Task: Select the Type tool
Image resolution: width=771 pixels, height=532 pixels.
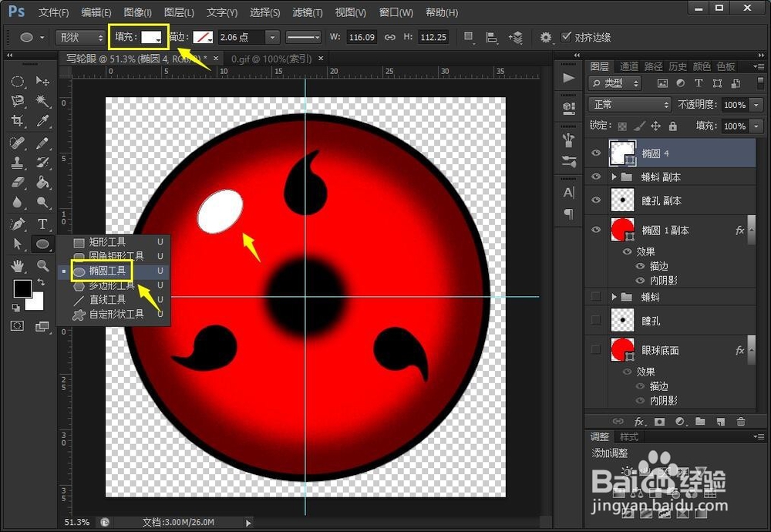Action: pos(42,224)
